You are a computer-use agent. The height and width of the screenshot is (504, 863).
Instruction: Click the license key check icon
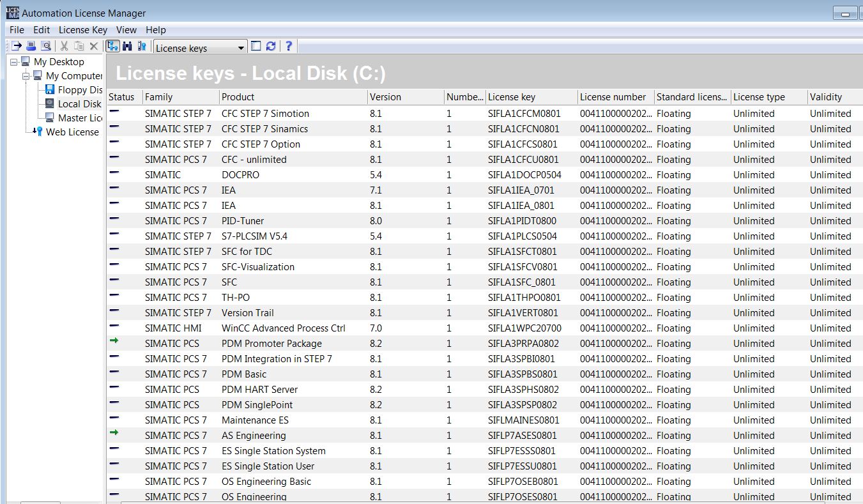[x=142, y=46]
